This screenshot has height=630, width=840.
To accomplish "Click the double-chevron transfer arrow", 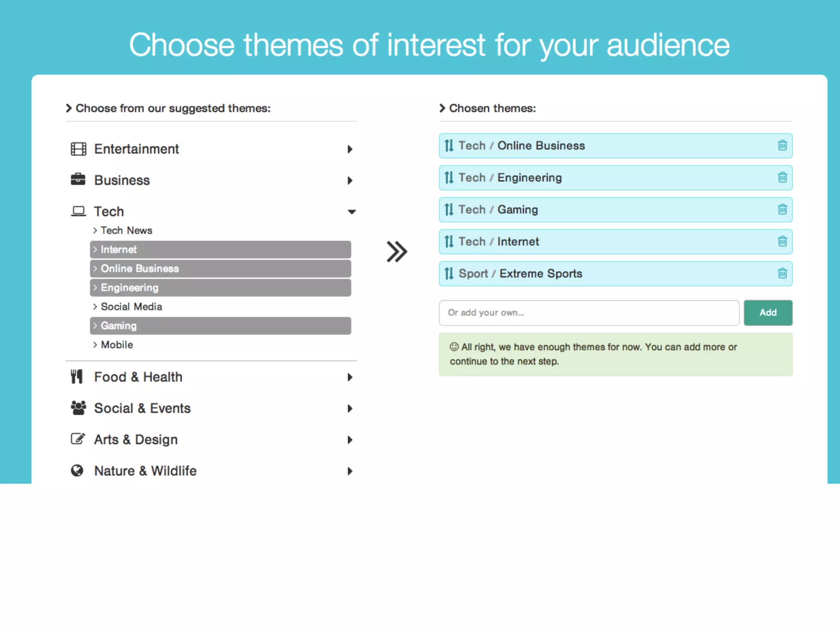I will [397, 251].
